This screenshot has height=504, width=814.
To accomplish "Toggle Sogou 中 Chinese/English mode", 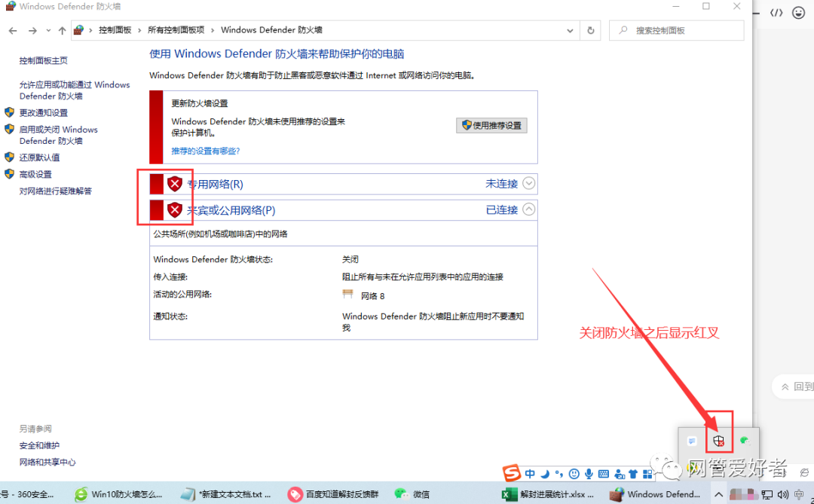I will click(x=530, y=474).
